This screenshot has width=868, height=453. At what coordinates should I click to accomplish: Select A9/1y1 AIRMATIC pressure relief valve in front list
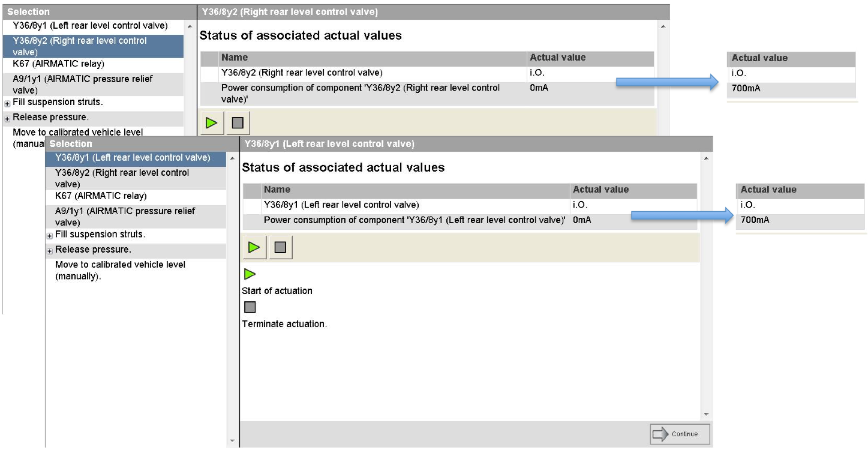[x=136, y=217]
